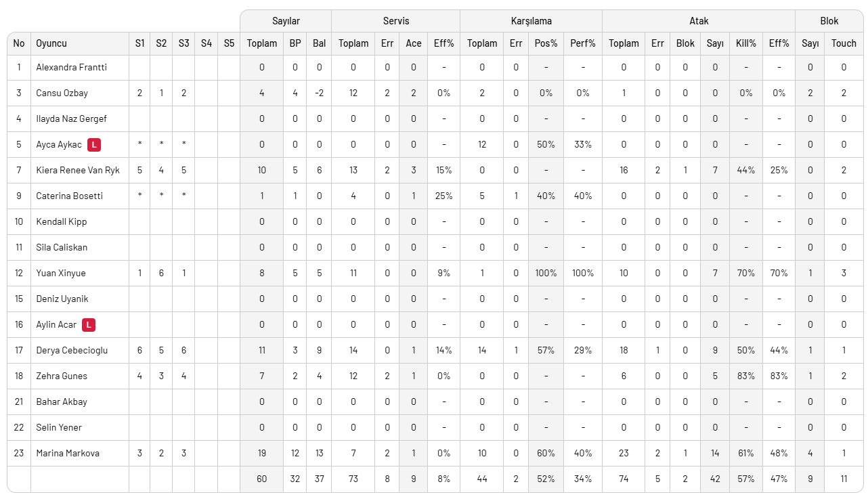The image size is (868, 499).
Task: Click the Pos% column header
Action: coord(546,43)
